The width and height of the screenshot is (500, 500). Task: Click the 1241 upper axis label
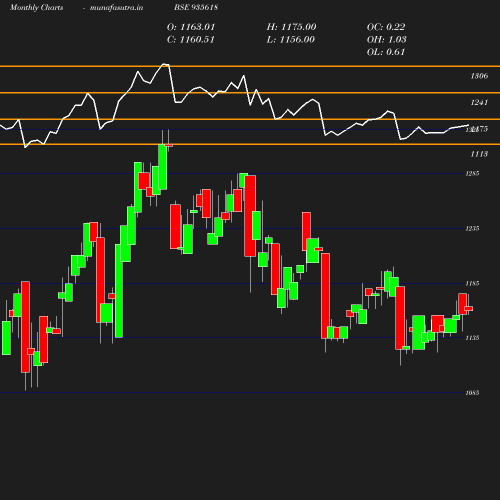tap(479, 102)
